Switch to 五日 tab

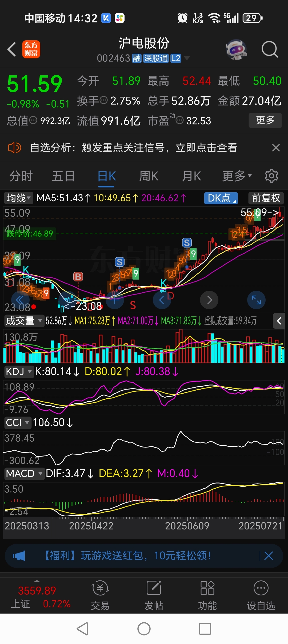[63, 176]
